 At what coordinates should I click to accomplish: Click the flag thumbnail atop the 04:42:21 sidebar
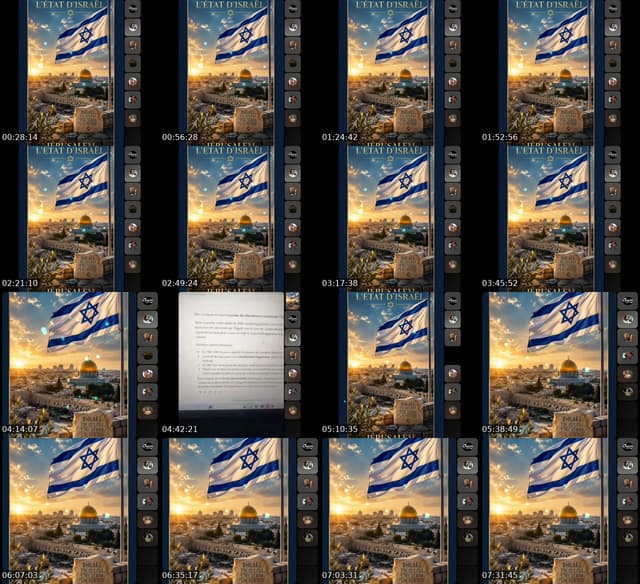click(x=293, y=301)
